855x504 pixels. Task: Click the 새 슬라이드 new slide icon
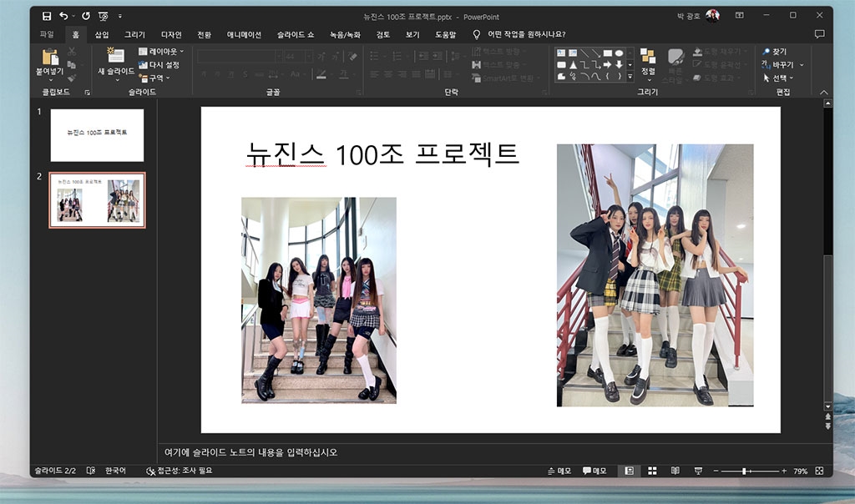click(x=115, y=56)
